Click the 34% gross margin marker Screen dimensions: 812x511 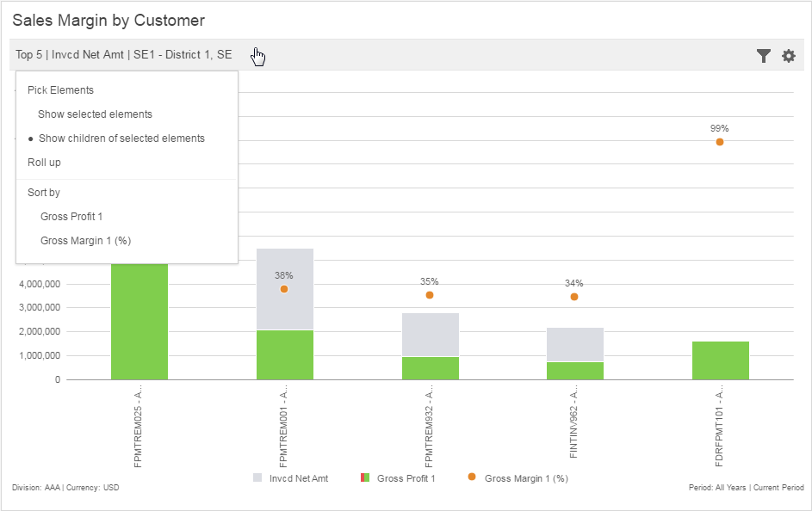(574, 297)
